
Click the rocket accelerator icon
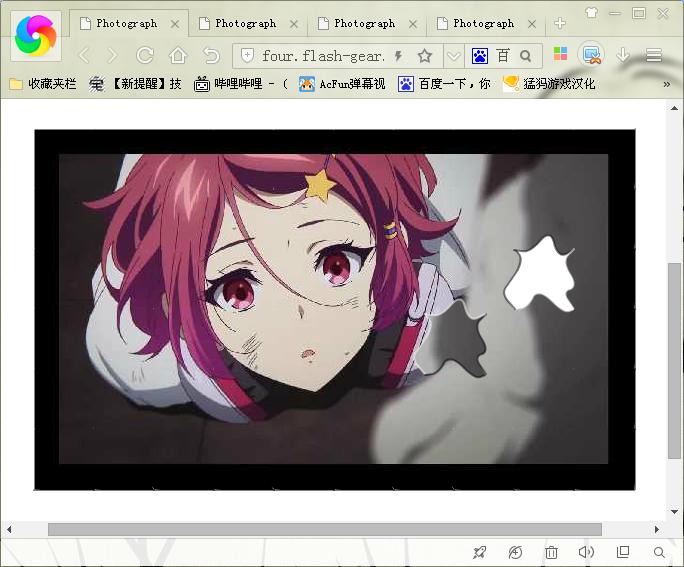pyautogui.click(x=480, y=552)
